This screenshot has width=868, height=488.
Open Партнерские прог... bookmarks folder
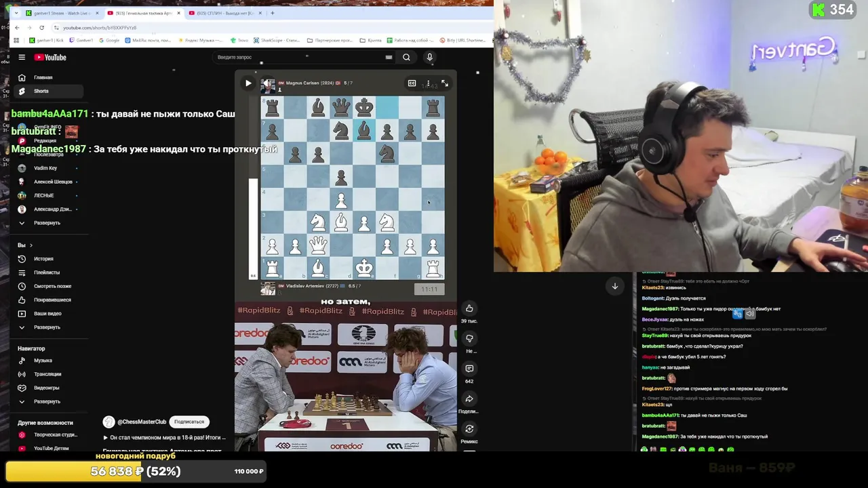331,41
